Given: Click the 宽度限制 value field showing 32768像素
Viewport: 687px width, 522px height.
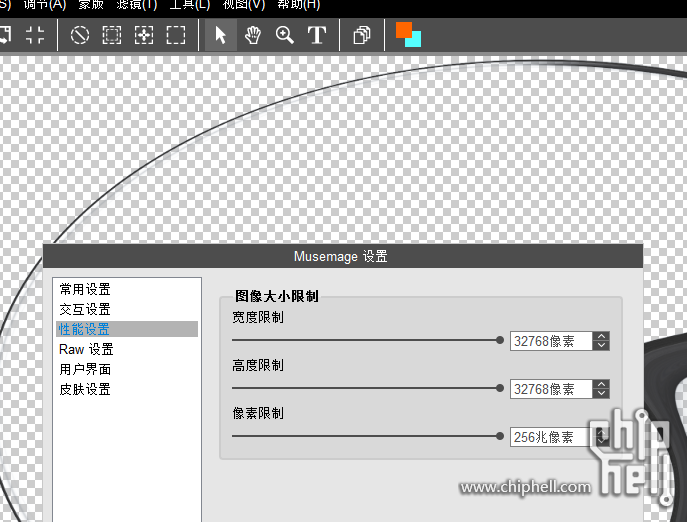Looking at the screenshot, I should click(551, 341).
